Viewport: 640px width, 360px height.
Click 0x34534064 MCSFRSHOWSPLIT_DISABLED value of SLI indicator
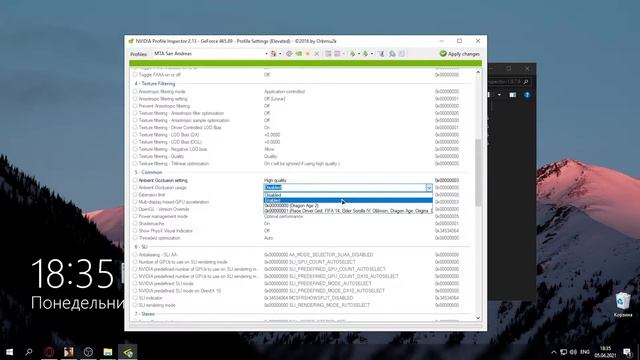coord(309,298)
